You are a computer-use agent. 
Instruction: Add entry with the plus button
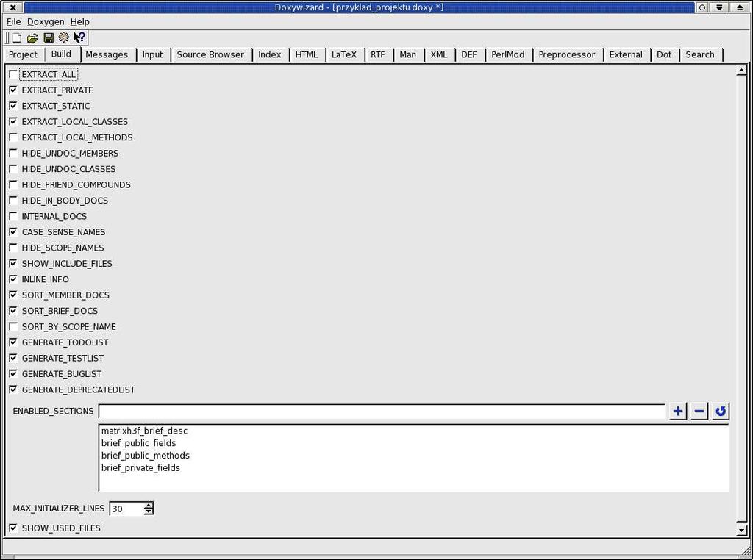coord(677,412)
